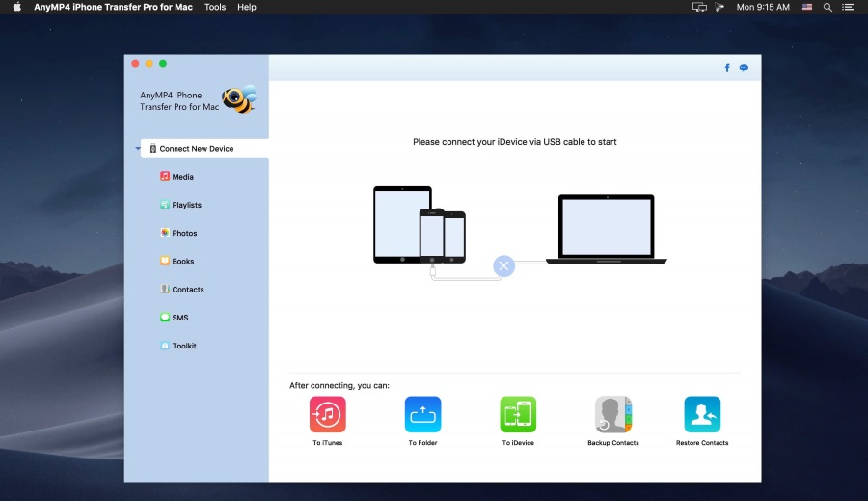This screenshot has height=501, width=868.
Task: Open the Apple menu
Action: [16, 7]
